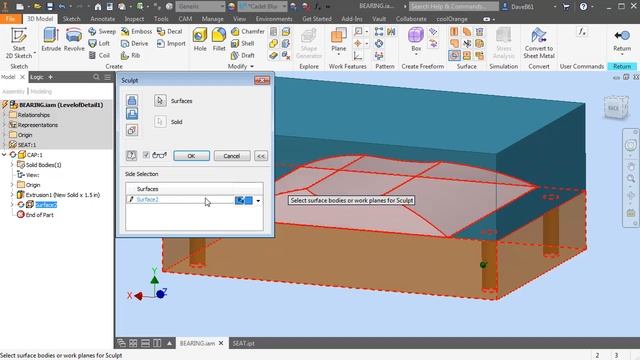Viewport: 640px width, 360px height.
Task: Select the Revolve tool
Action: coord(74,40)
